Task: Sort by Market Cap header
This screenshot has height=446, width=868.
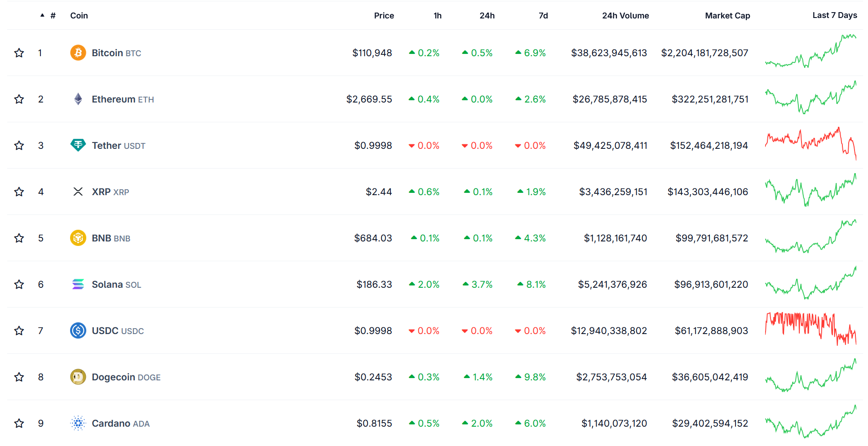Action: tap(727, 15)
